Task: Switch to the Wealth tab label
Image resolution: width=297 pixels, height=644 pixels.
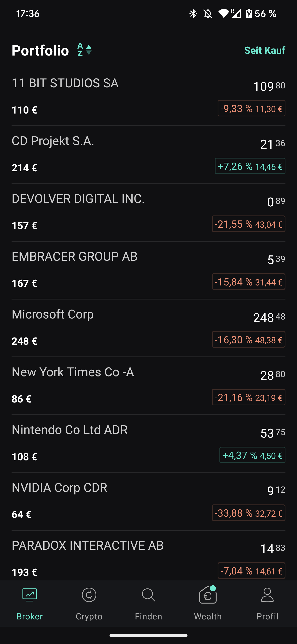Action: coord(208,617)
